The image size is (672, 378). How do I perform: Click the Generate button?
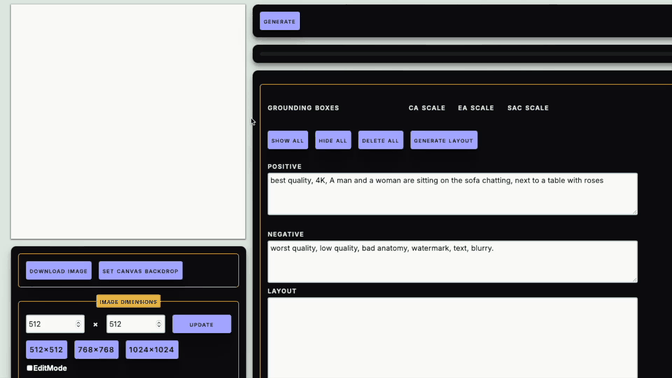coord(279,21)
